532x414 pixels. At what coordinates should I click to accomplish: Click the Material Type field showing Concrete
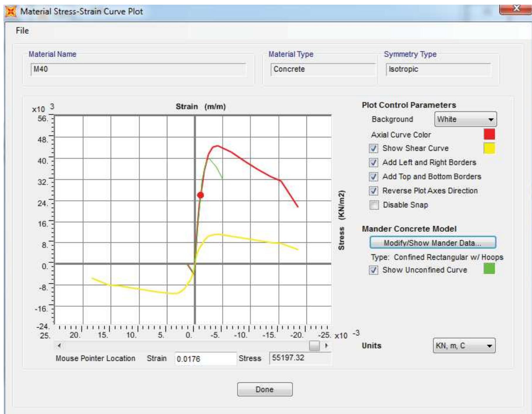point(323,69)
